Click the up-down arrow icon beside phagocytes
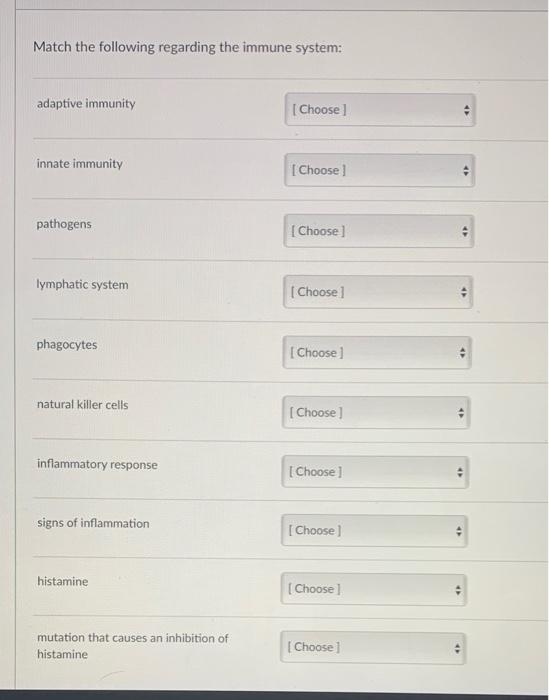 tap(462, 353)
